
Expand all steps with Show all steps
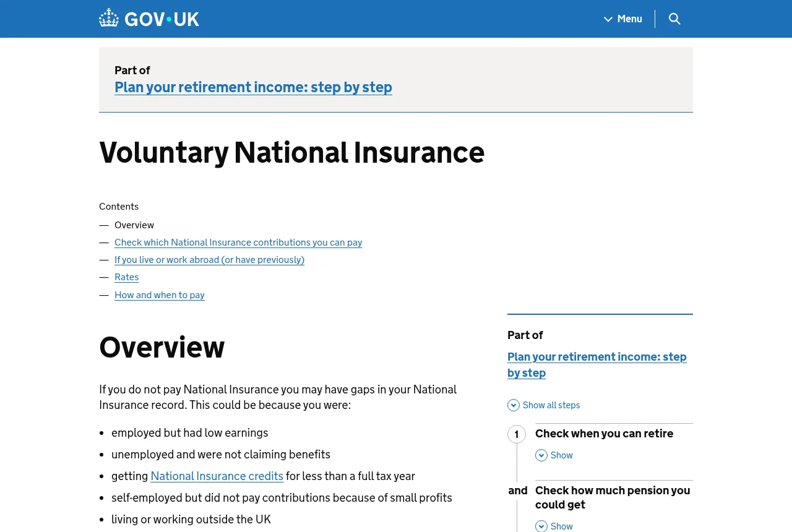544,405
